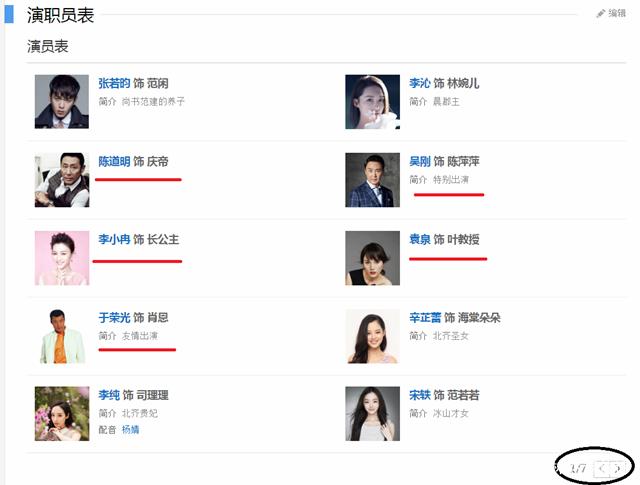Open 宋轶 photo thumbnail
This screenshot has width=640, height=485.
(372, 414)
